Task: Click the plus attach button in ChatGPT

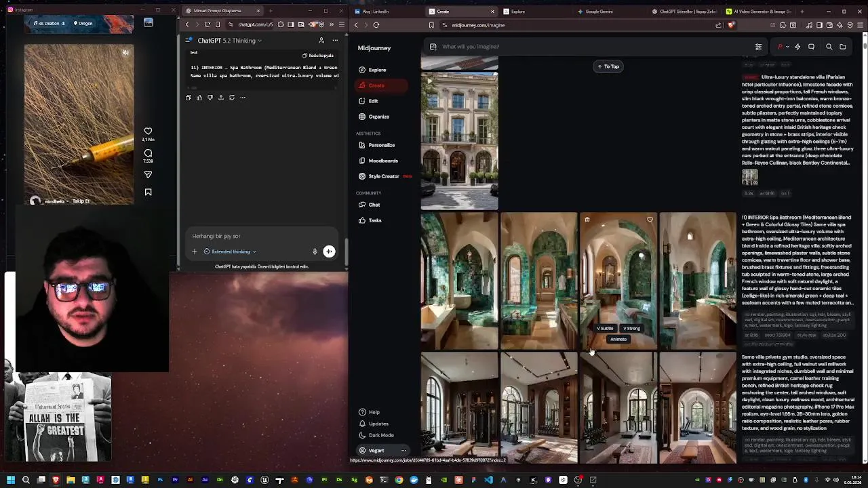Action: pyautogui.click(x=194, y=251)
